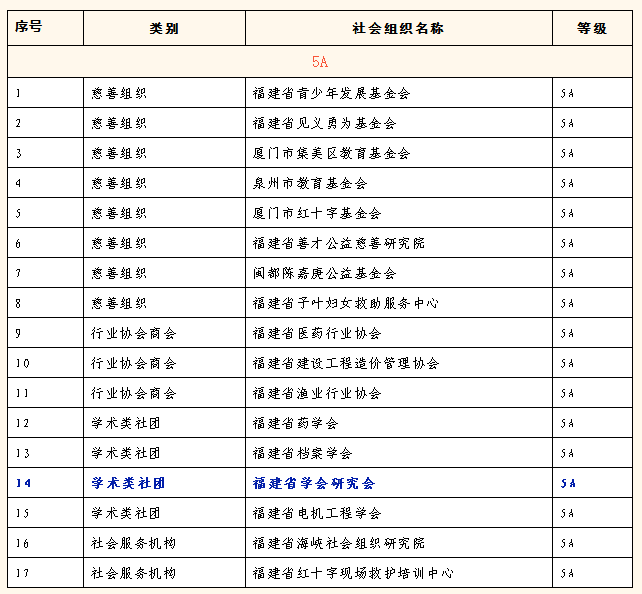642x594 pixels.
Task: Click the 序号 column header
Action: tap(28, 27)
